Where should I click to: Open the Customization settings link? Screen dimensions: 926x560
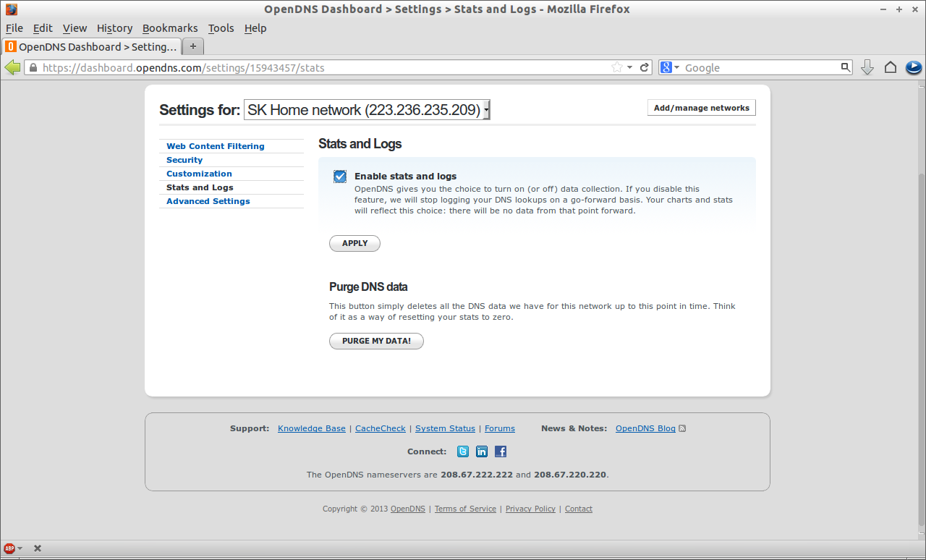pyautogui.click(x=199, y=174)
